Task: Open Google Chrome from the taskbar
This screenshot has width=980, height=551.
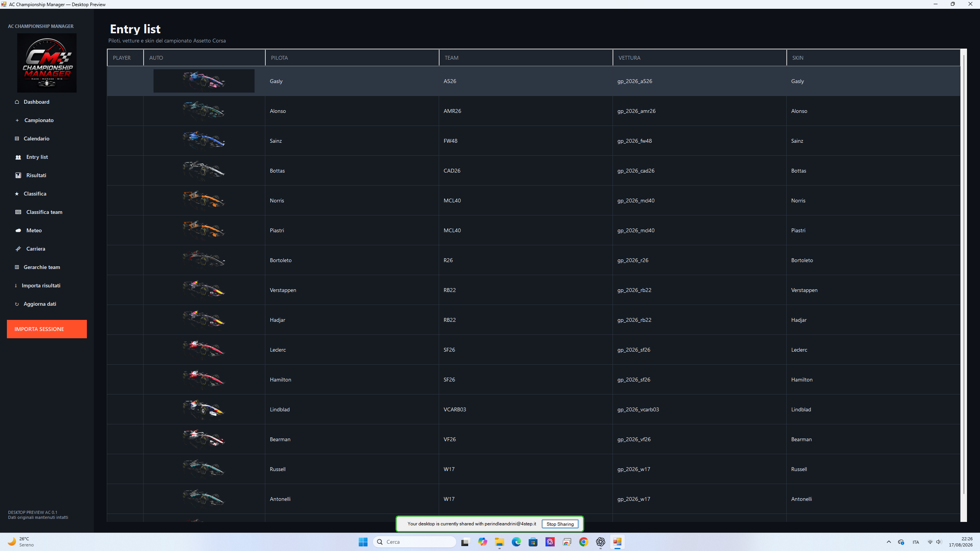Action: [x=583, y=542]
